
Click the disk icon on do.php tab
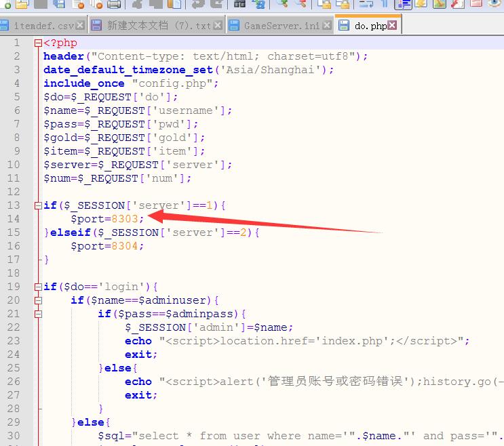pos(344,25)
